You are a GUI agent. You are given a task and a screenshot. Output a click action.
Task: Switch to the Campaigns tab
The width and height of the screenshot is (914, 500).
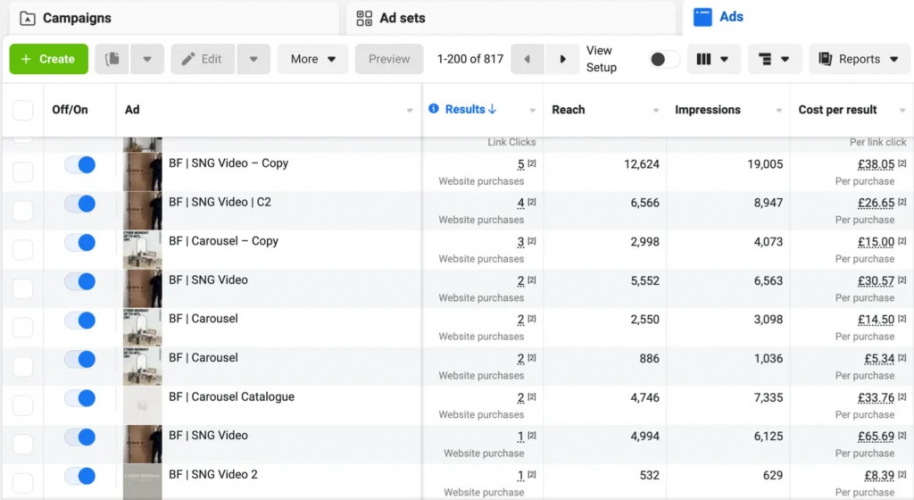(x=76, y=18)
